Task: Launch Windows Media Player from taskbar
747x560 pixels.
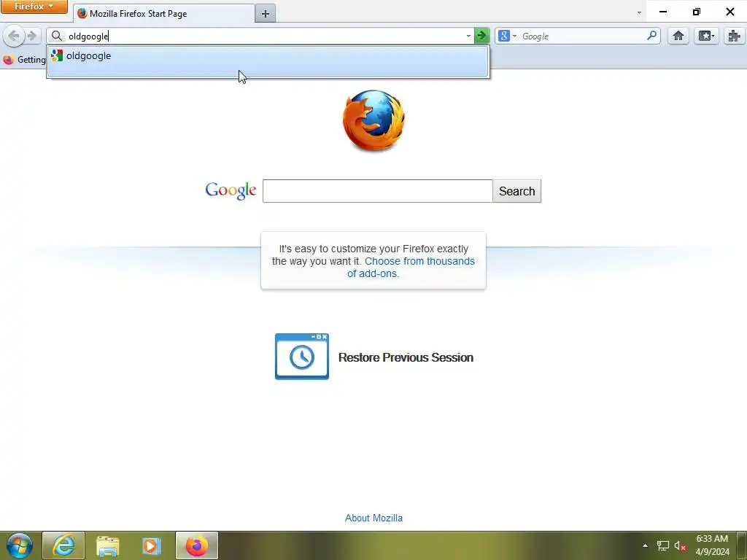Action: pyautogui.click(x=152, y=545)
